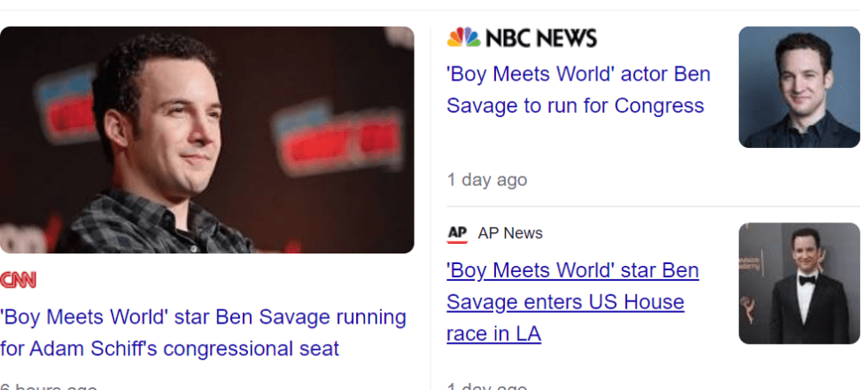Open NBC headline about running for Congress
The image size is (868, 390).
click(578, 90)
